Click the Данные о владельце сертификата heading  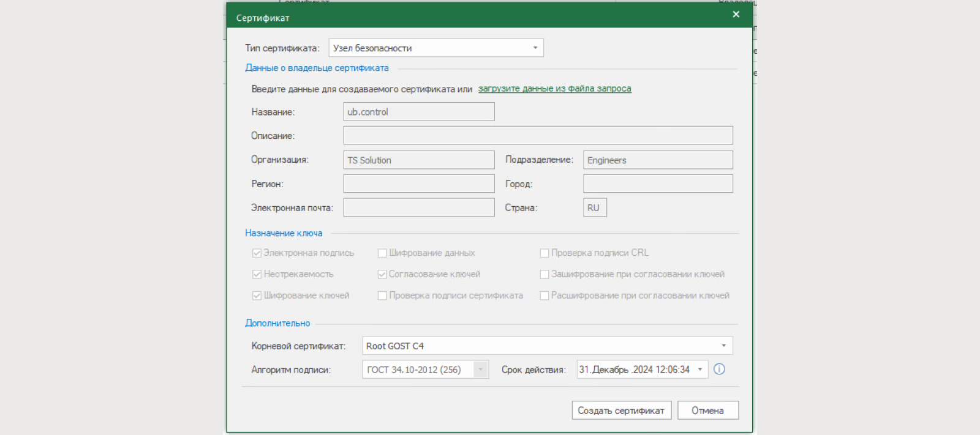[317, 68]
